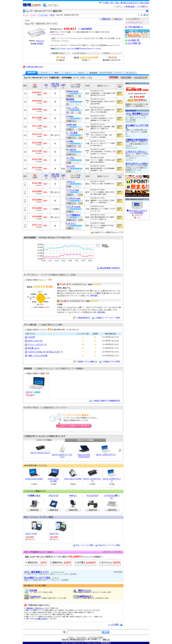Open the エディオン.com shop link
Viewport: 172px width, 644px height.
[x=72, y=206]
